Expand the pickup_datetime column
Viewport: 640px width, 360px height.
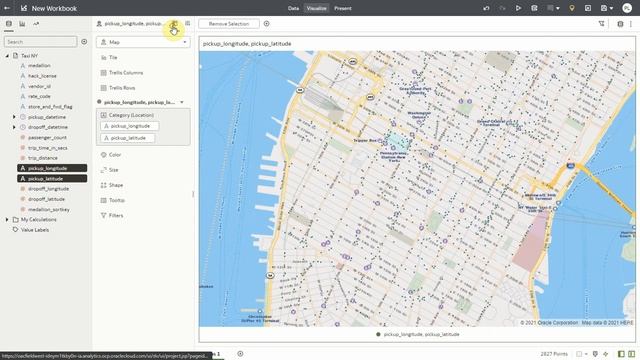[x=14, y=117]
